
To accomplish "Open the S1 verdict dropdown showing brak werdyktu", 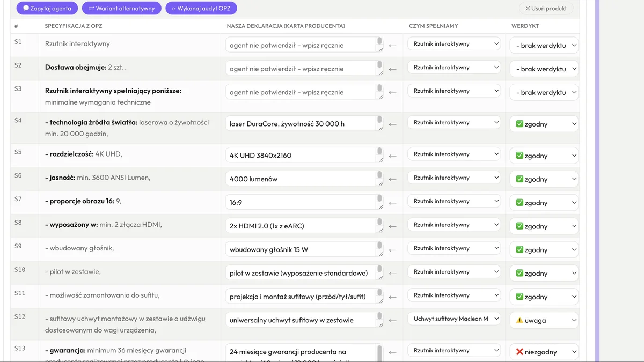I will point(544,45).
